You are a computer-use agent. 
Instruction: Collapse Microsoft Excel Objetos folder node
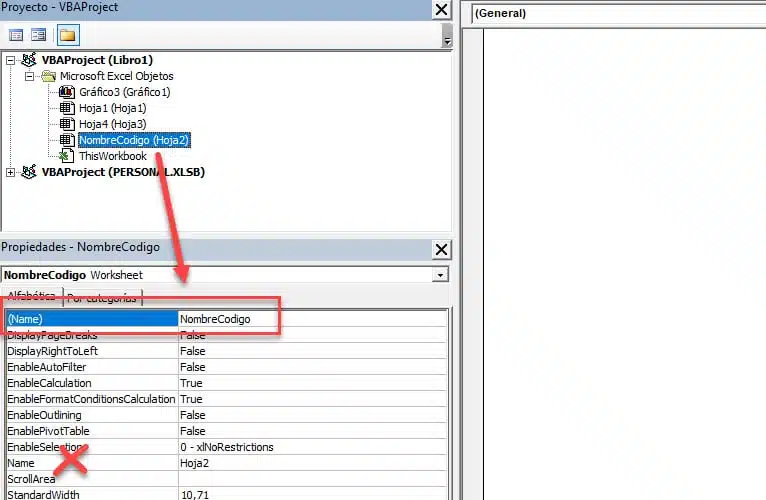pos(29,76)
